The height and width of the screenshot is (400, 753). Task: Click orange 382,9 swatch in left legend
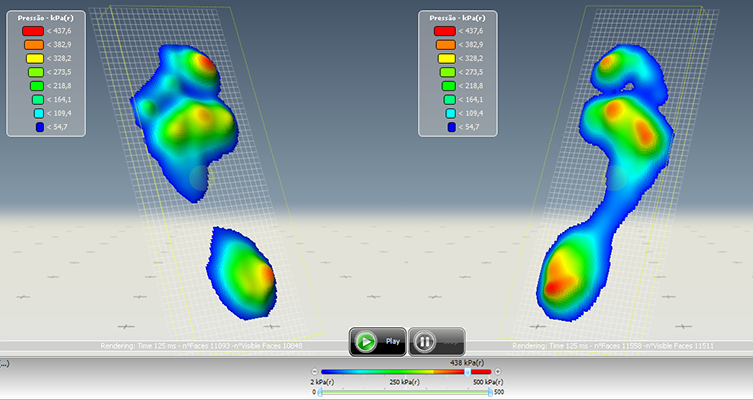(33, 45)
